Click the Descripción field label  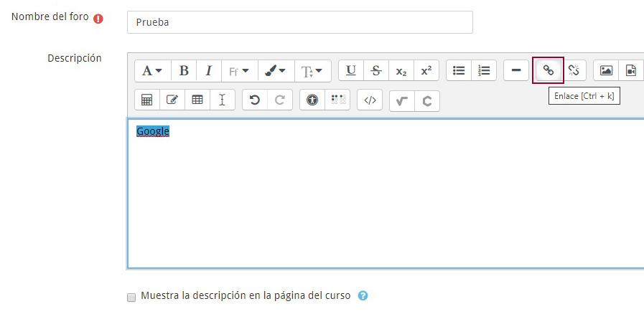[x=75, y=58]
